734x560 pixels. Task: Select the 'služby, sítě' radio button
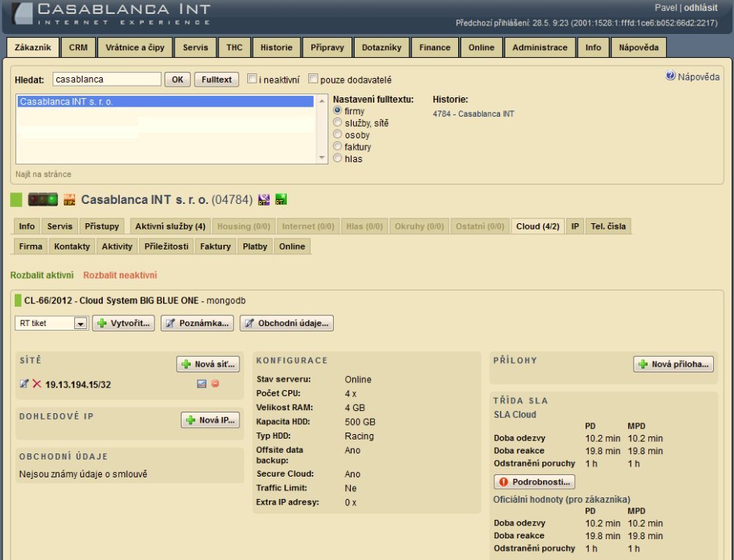coord(338,123)
